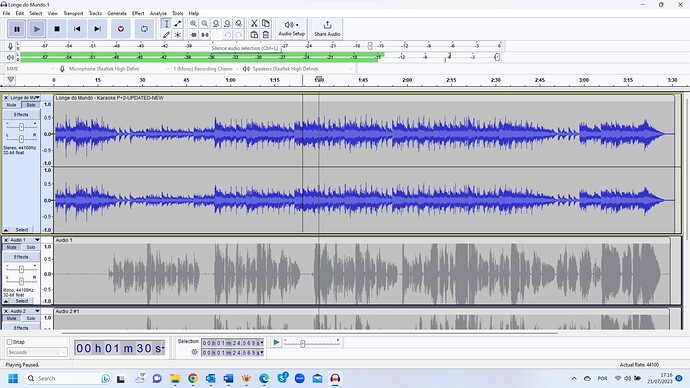Screen dimensions: 690x388
Task: Skip to start of project
Action: point(77,29)
